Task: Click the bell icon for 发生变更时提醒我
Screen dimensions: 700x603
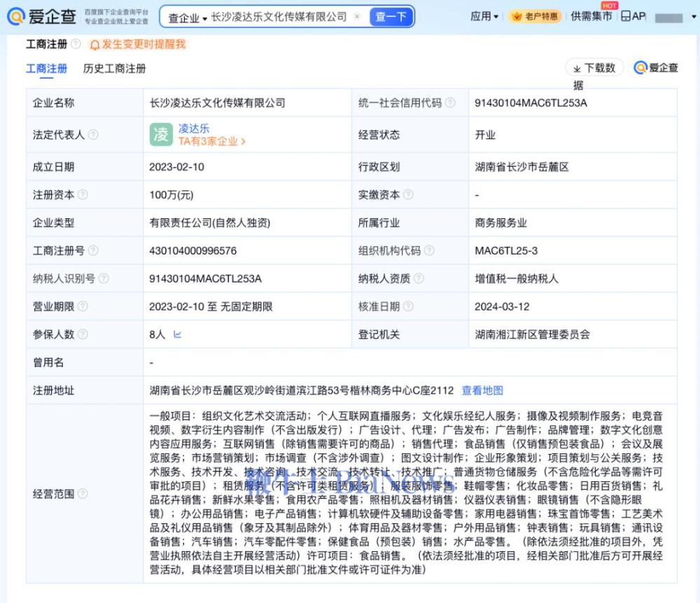Action: [95, 45]
